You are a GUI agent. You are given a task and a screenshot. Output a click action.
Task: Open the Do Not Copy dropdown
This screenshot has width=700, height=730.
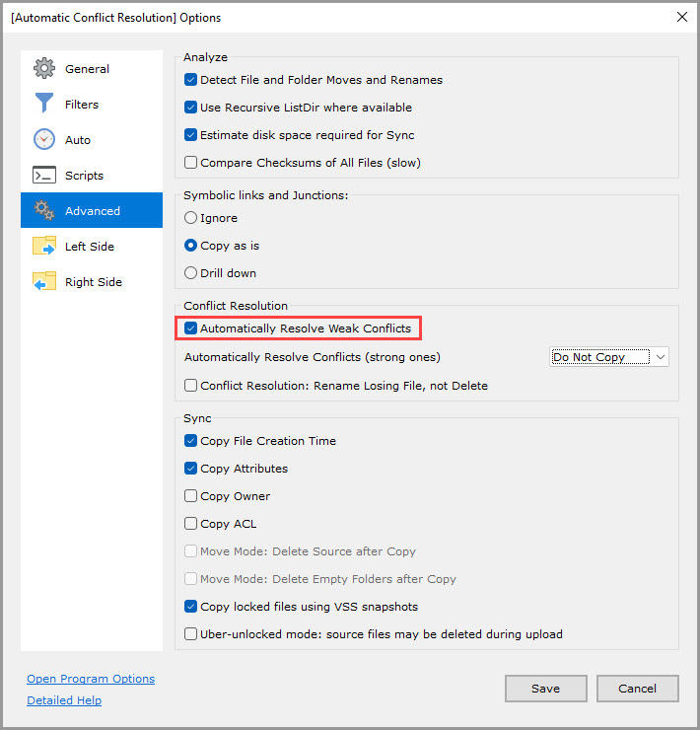click(608, 357)
